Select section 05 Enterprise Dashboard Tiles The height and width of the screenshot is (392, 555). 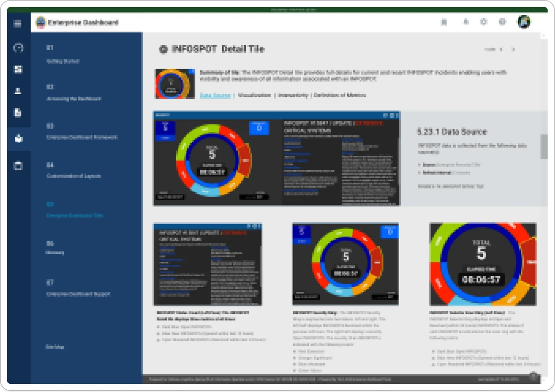pos(75,210)
